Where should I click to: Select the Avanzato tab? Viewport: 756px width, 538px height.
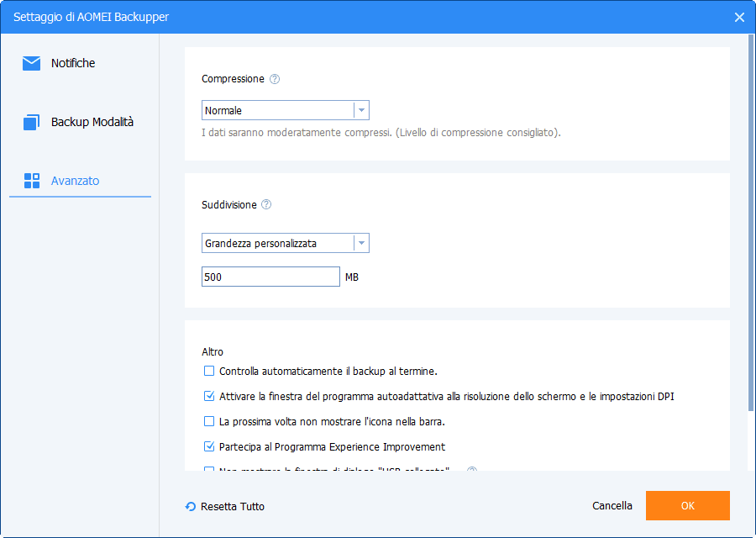pyautogui.click(x=75, y=181)
